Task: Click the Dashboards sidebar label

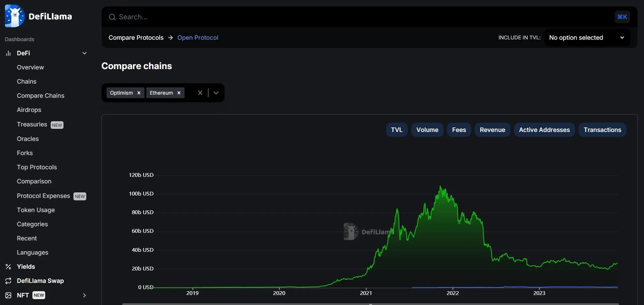Action: (20, 39)
